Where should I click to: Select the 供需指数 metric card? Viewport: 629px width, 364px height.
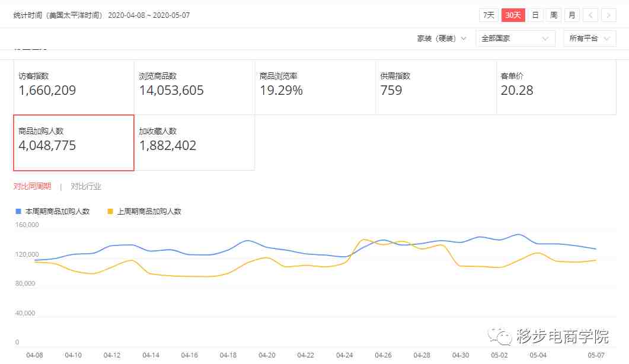(x=436, y=88)
